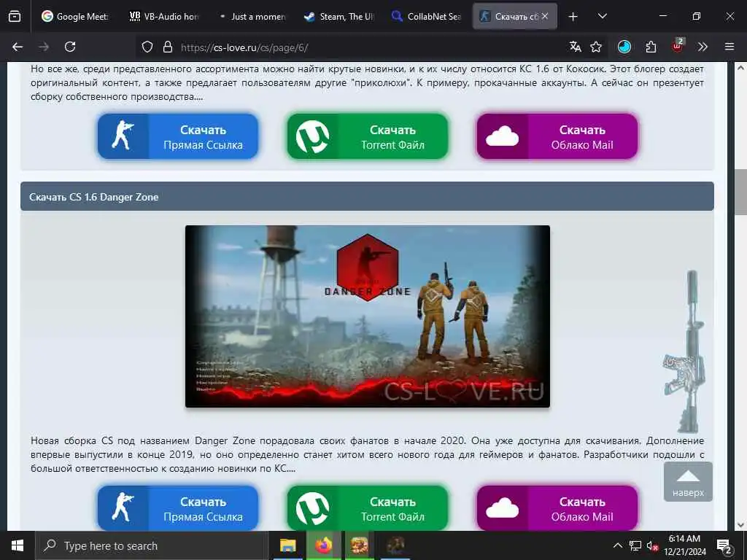Download top 'Torrent Файл' button
Image resolution: width=747 pixels, height=560 pixels.
tap(368, 136)
